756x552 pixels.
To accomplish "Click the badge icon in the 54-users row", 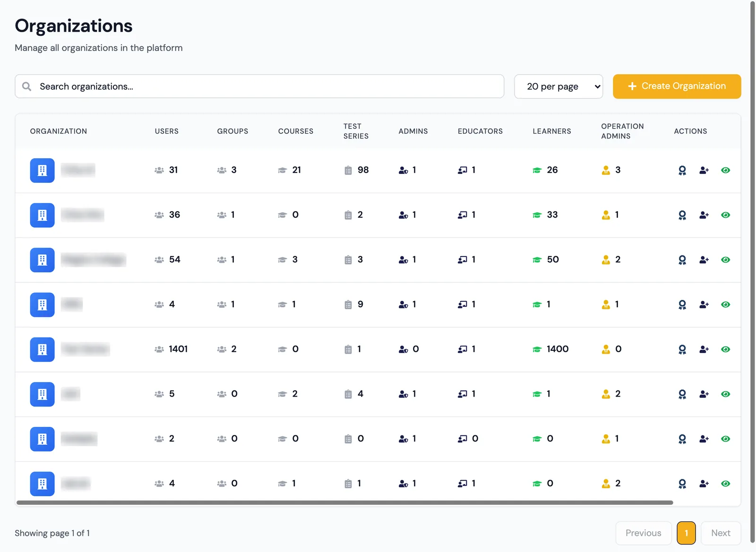I will 682,260.
